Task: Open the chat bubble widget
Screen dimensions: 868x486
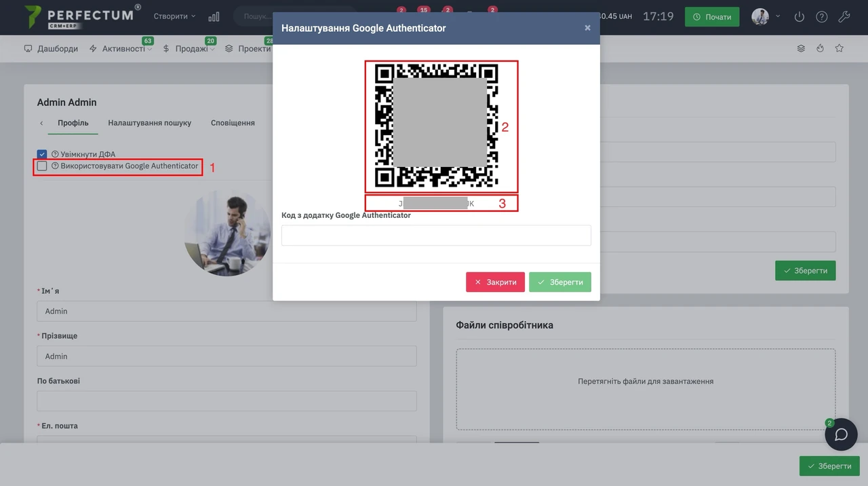Action: coord(841,434)
